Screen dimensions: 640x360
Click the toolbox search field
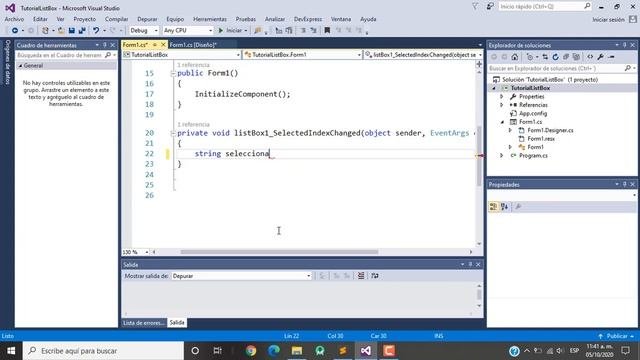pos(66,55)
